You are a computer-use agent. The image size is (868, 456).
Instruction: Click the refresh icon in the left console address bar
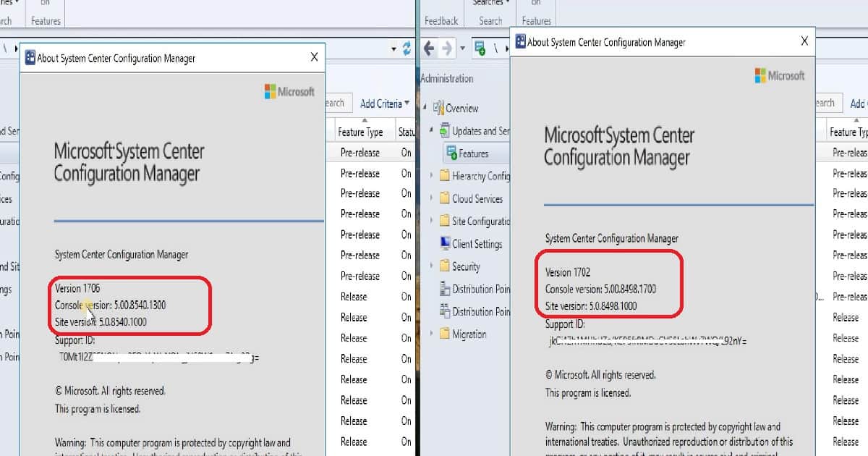[x=407, y=48]
